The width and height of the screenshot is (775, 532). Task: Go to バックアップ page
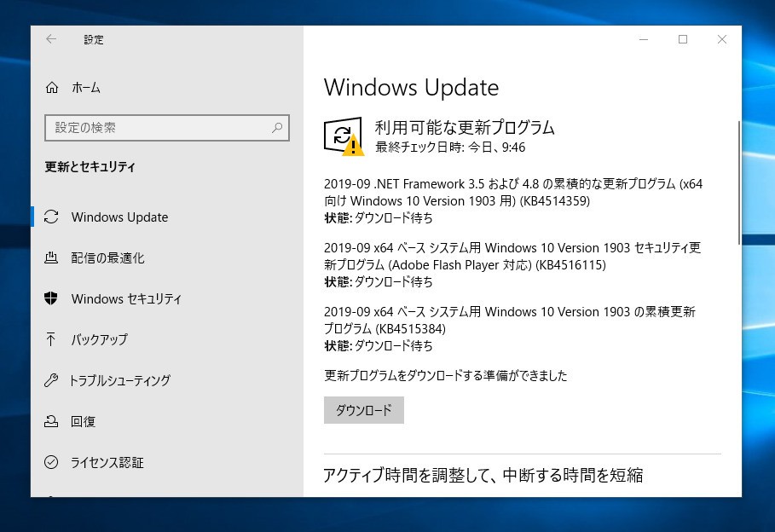167,339
